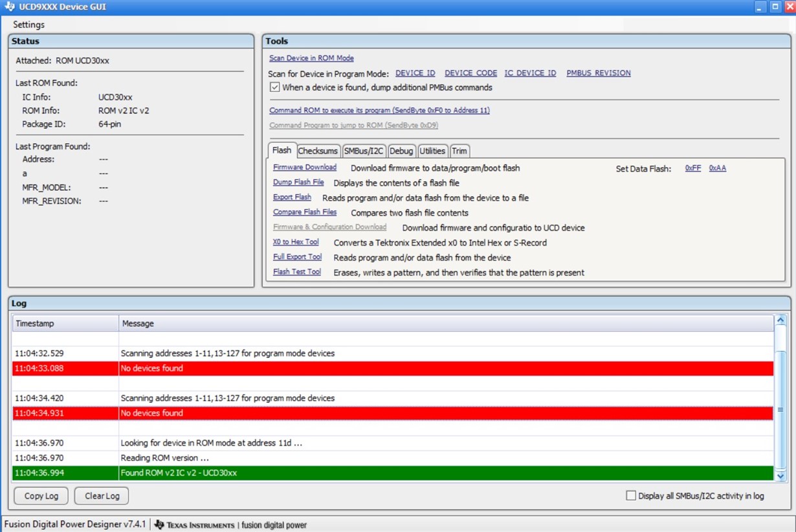Set data flash to 0xFF

693,168
